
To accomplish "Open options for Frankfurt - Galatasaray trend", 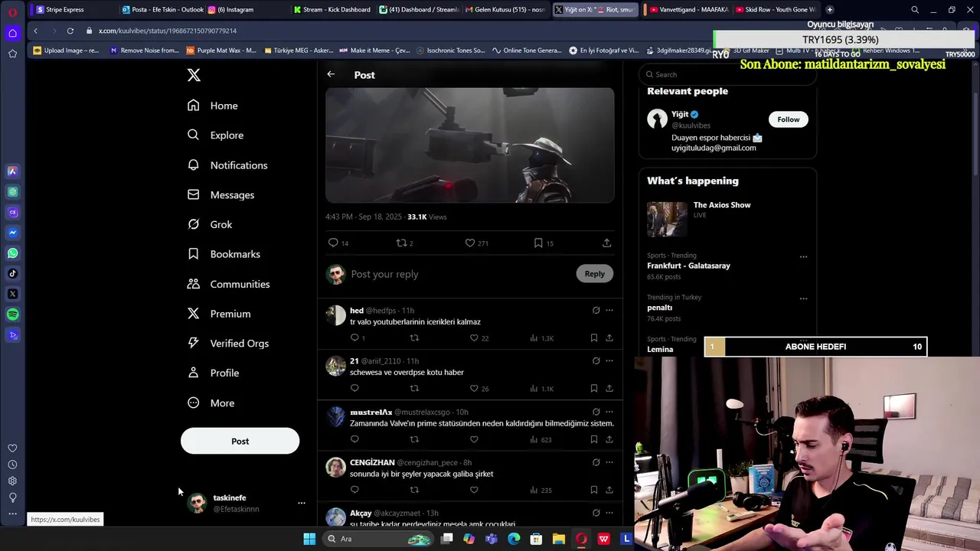I will pos(803,256).
